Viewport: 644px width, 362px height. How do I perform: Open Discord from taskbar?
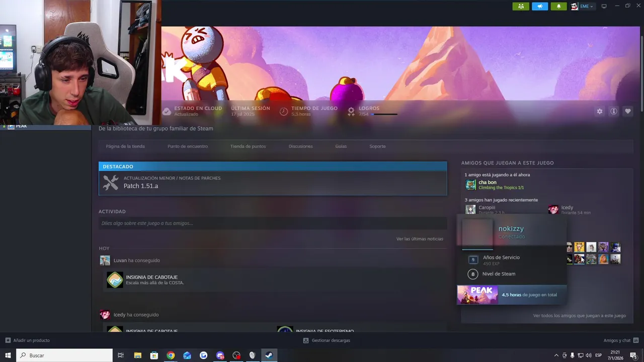click(x=220, y=355)
